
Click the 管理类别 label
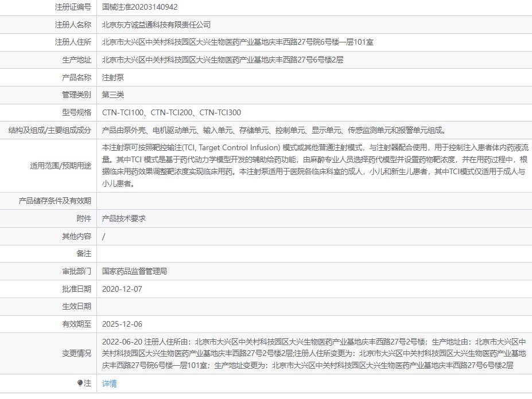(x=77, y=95)
